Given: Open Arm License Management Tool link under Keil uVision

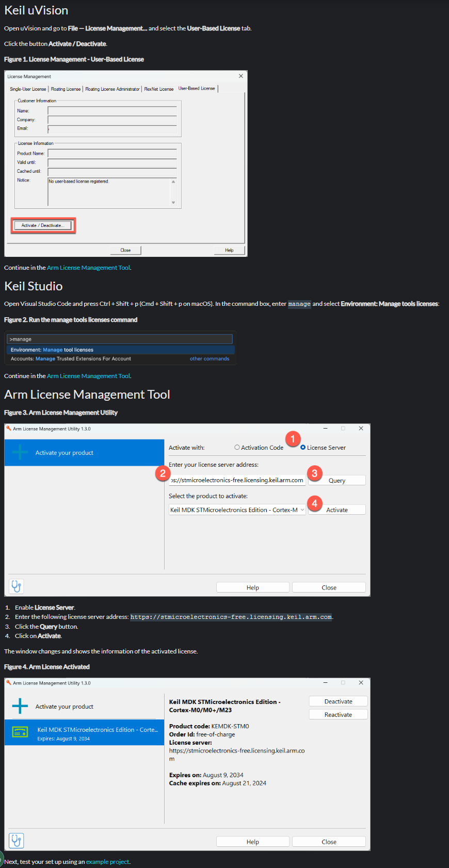Looking at the screenshot, I should (88, 268).
